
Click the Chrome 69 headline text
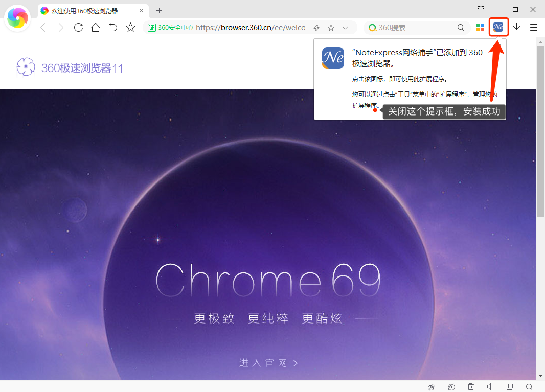[268, 280]
